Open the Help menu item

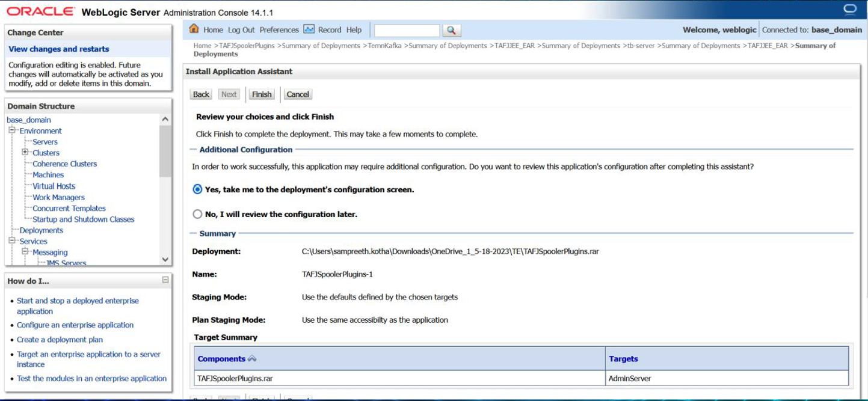click(354, 30)
